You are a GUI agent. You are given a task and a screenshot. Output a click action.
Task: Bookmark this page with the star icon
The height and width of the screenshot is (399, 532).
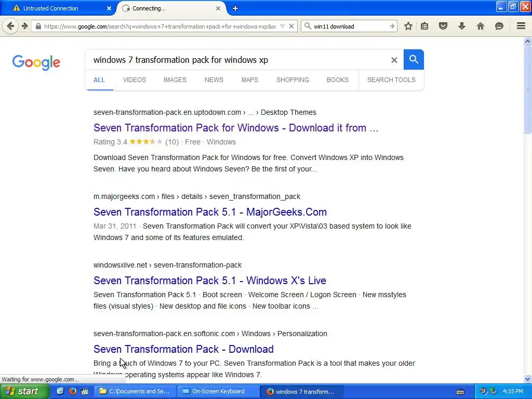click(x=408, y=26)
